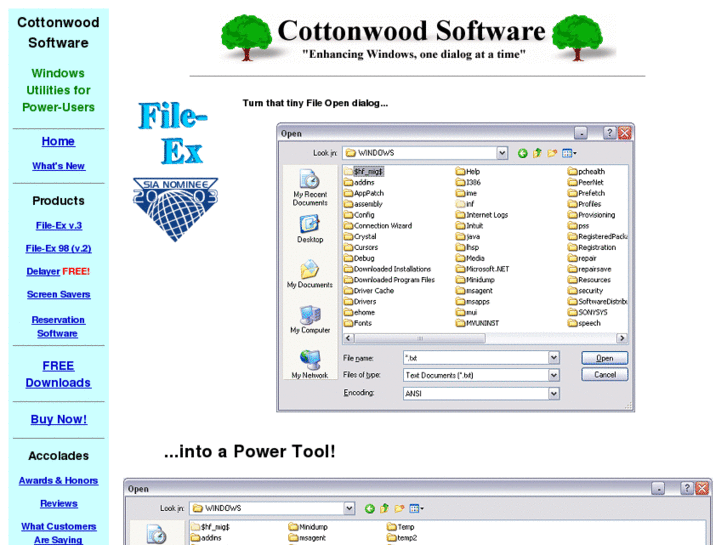Click Create New Folder icon in upper dialog
Screen dimensions: 727x545
552,153
